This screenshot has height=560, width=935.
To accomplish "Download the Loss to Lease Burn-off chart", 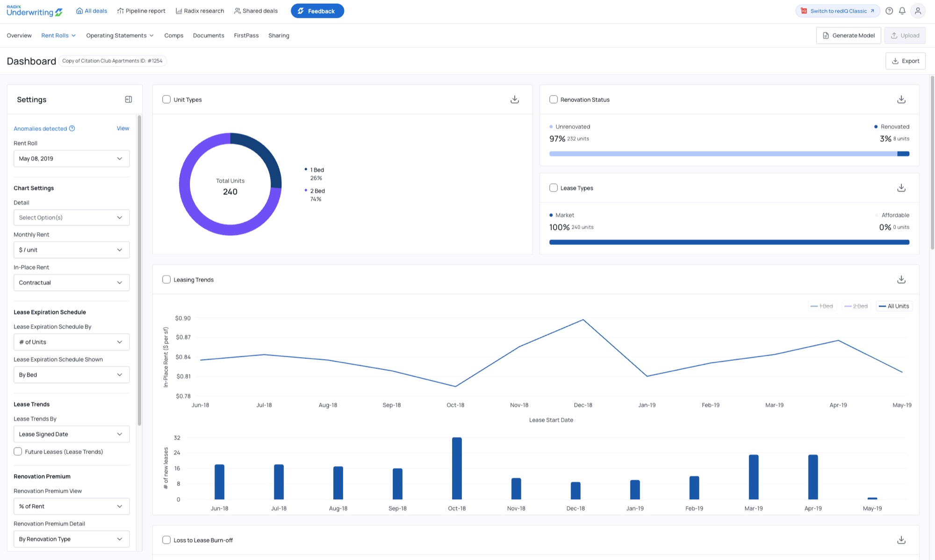I will (901, 540).
